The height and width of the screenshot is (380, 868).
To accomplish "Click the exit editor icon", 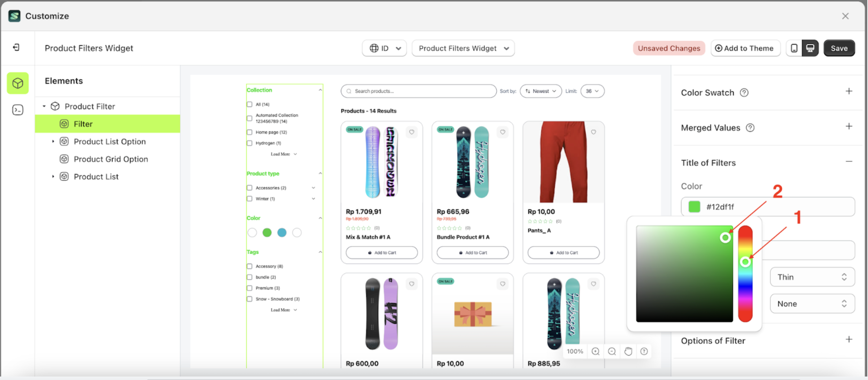I will pyautogui.click(x=16, y=47).
